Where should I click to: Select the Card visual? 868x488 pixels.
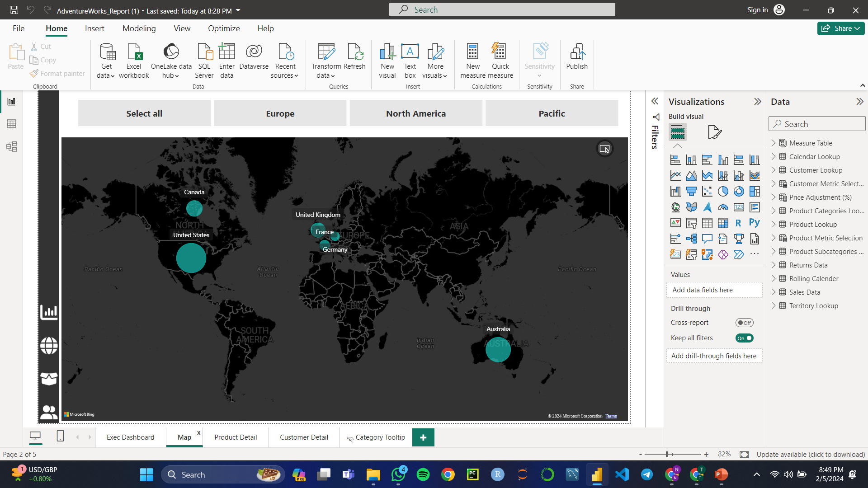tap(739, 207)
